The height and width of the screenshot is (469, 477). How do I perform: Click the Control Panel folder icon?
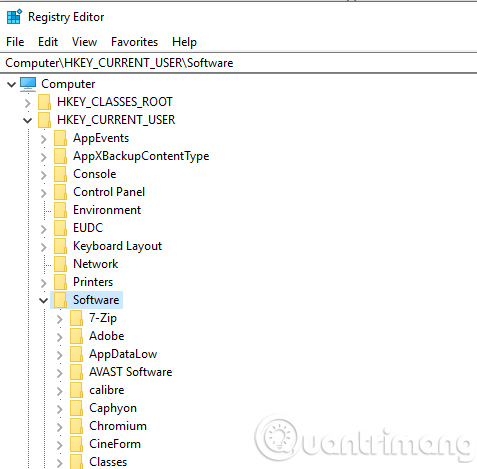click(60, 192)
